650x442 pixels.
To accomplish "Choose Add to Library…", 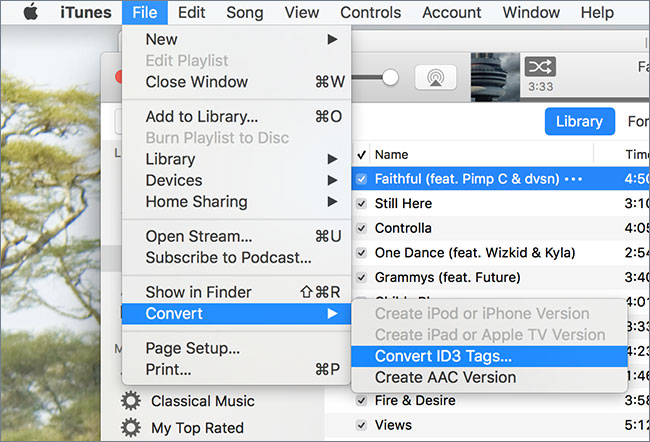I will pyautogui.click(x=236, y=117).
